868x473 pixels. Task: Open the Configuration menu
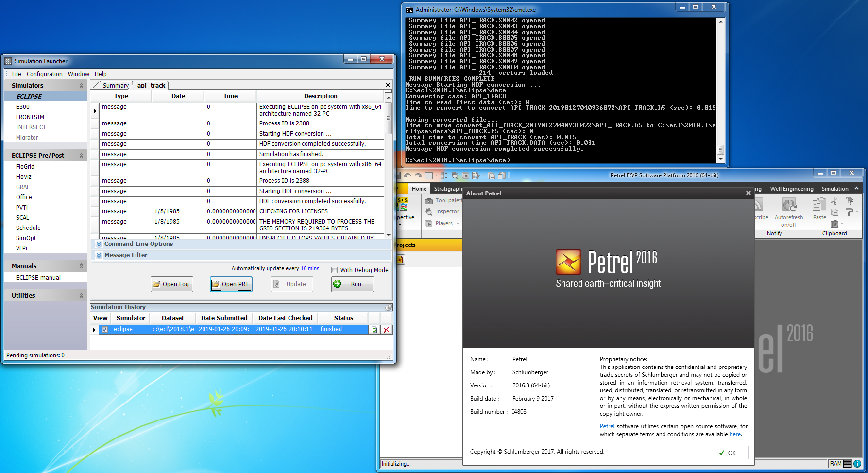pyautogui.click(x=45, y=74)
